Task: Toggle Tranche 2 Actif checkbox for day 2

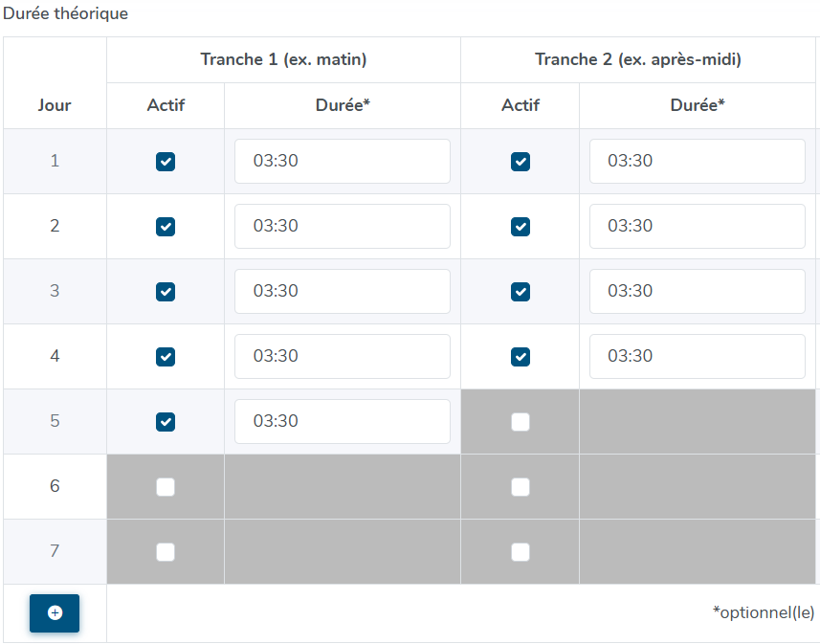Action: (x=521, y=227)
